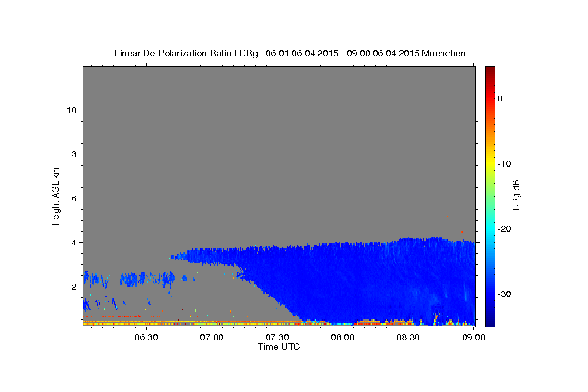Click the 10 km height label
Screen dimensions: 588x392
pyautogui.click(x=72, y=110)
